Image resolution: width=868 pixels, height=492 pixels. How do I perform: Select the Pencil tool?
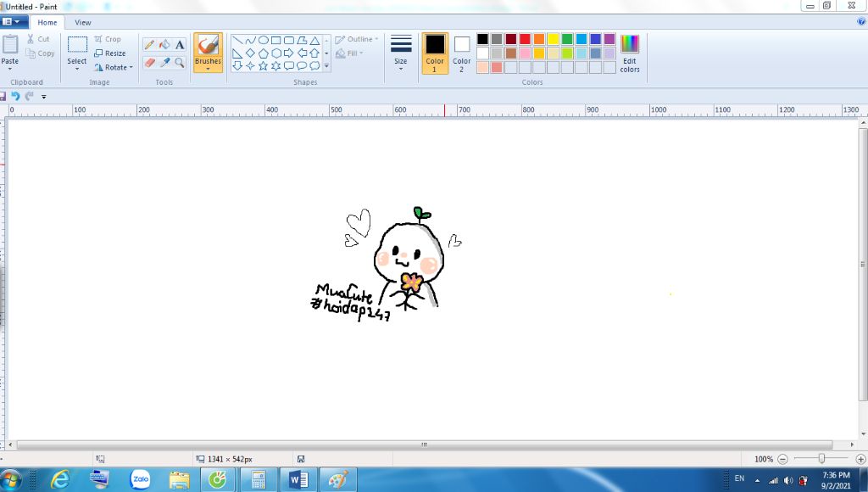click(x=149, y=45)
